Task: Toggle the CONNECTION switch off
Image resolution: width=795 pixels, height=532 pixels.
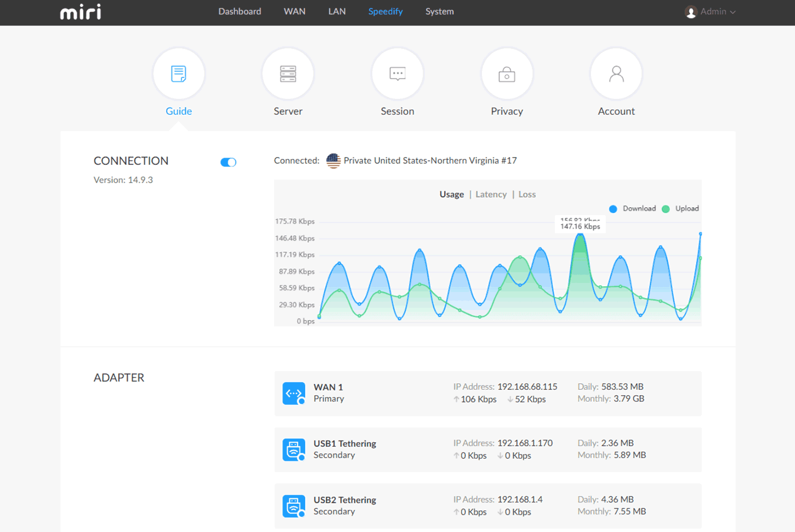Action: [x=228, y=162]
